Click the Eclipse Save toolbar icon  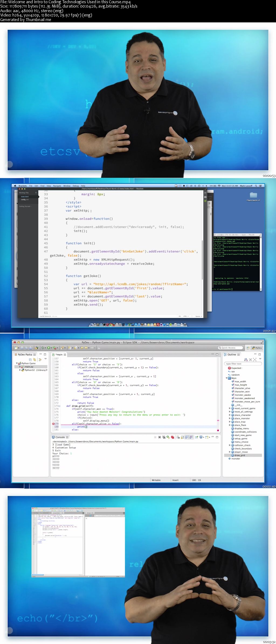pos(22,348)
